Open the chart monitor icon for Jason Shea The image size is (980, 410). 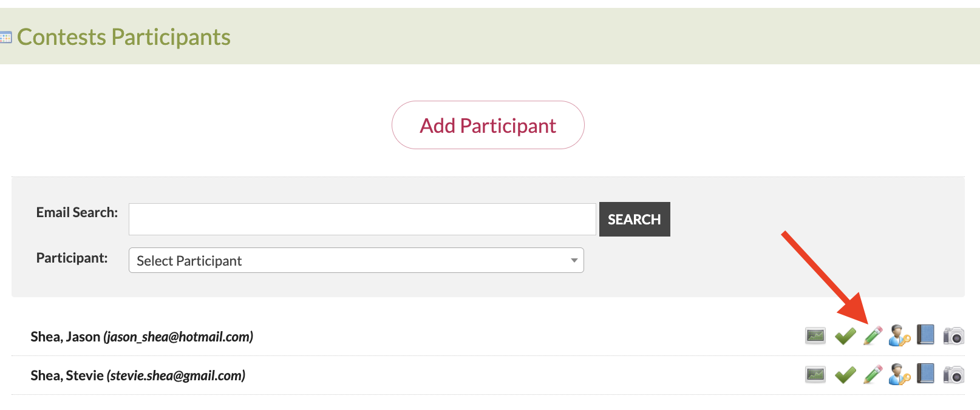click(815, 335)
